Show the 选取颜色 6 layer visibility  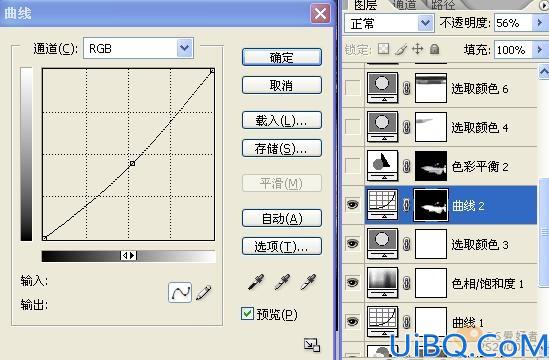[353, 88]
